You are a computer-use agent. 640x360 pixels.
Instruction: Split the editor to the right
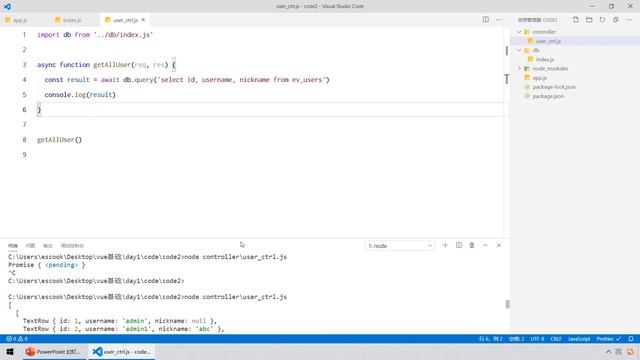(x=485, y=20)
